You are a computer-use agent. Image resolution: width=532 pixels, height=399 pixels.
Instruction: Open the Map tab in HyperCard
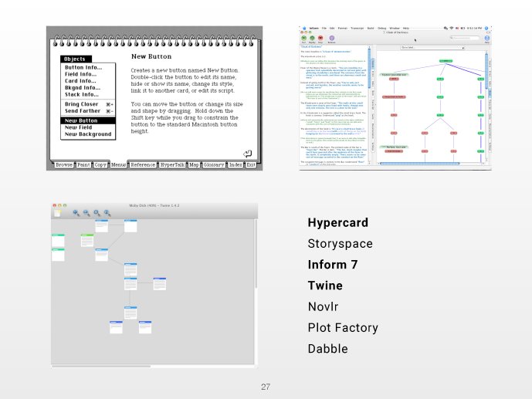(x=194, y=164)
